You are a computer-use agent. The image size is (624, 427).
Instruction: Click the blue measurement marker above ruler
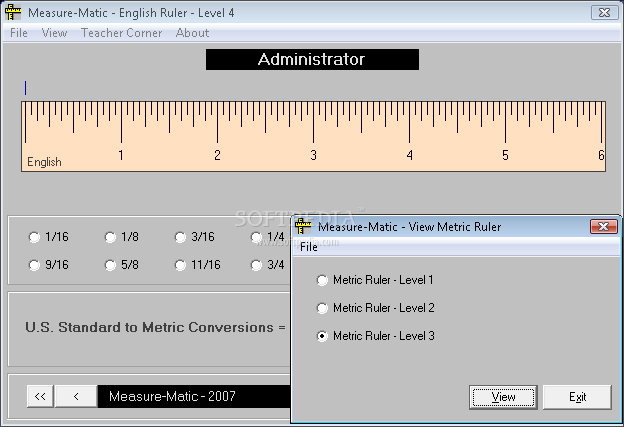(25, 88)
